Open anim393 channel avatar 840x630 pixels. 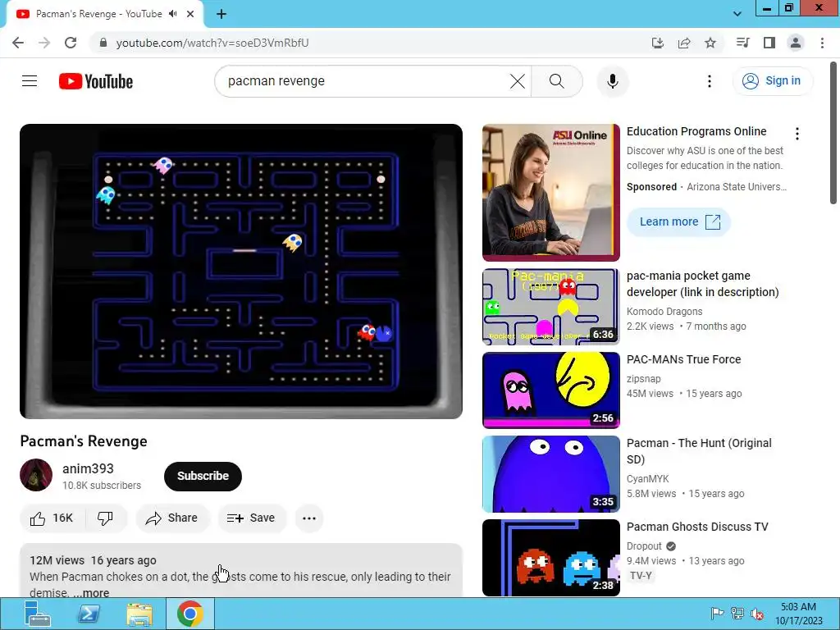click(x=36, y=475)
